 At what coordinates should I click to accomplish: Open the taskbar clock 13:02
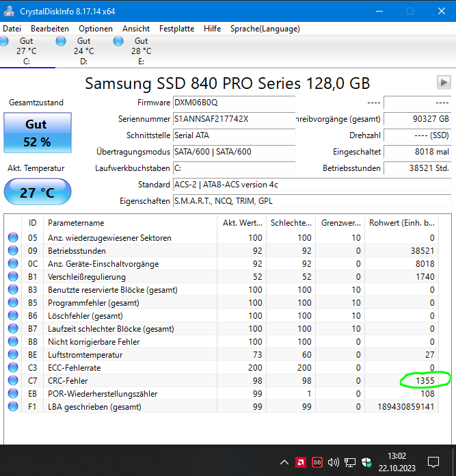click(x=397, y=462)
